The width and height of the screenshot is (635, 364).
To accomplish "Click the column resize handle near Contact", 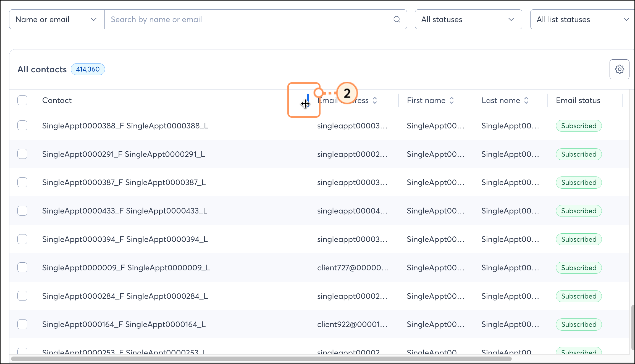I will [308, 100].
